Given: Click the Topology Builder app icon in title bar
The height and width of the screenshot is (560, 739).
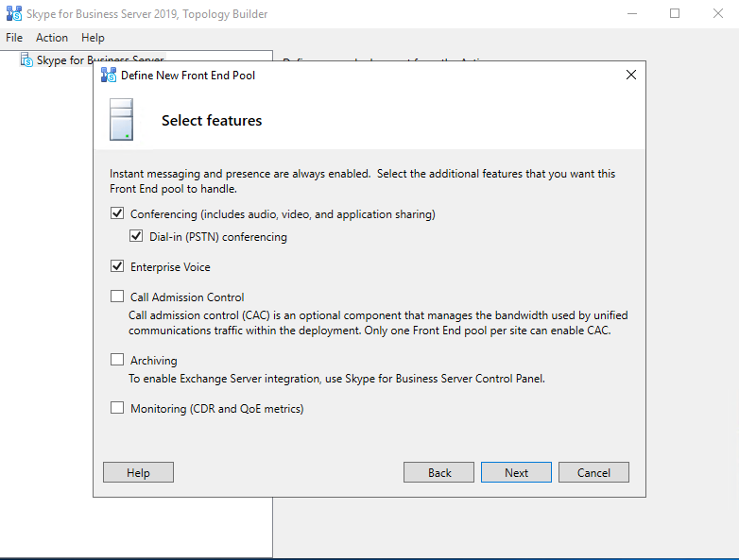Looking at the screenshot, I should (14, 14).
